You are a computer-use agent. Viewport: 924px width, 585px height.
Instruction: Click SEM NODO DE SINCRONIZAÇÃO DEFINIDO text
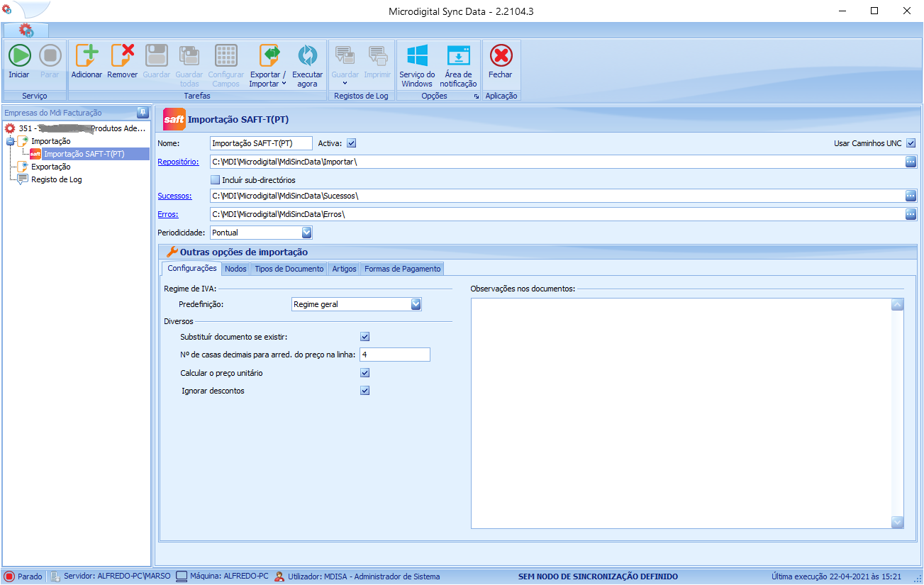click(x=598, y=576)
